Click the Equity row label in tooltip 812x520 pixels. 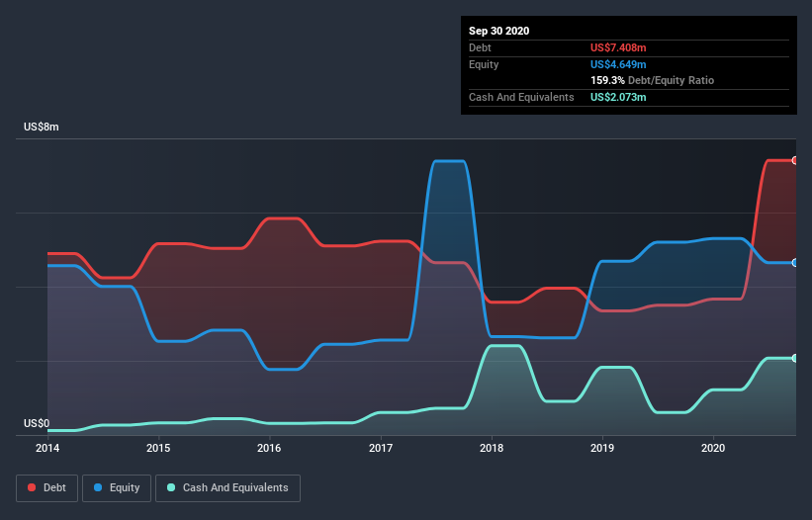pos(484,64)
